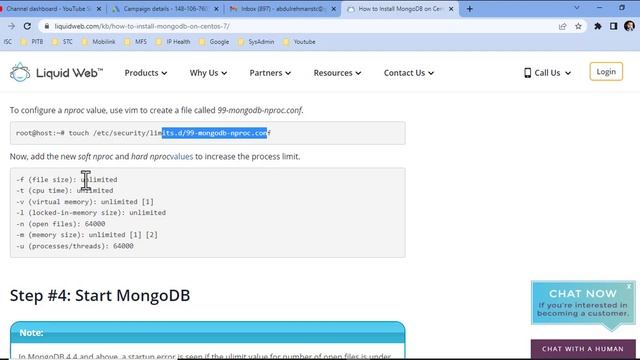Expand the Products menu
Viewport: 640px width, 360px height.
click(146, 73)
